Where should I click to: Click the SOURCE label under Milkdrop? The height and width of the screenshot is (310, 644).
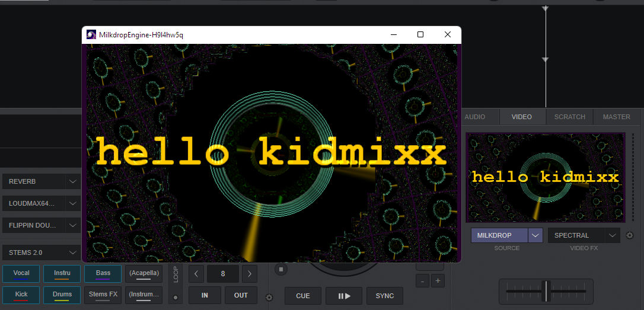[507, 248]
